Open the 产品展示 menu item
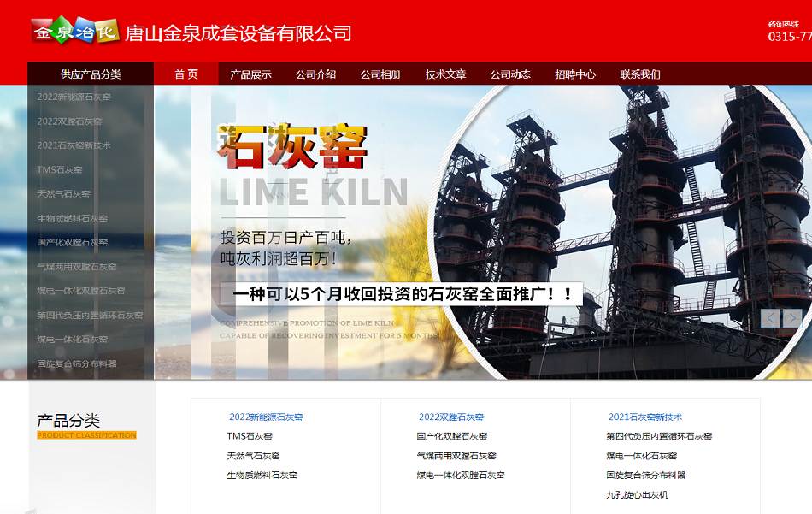This screenshot has width=812, height=514. pos(250,74)
